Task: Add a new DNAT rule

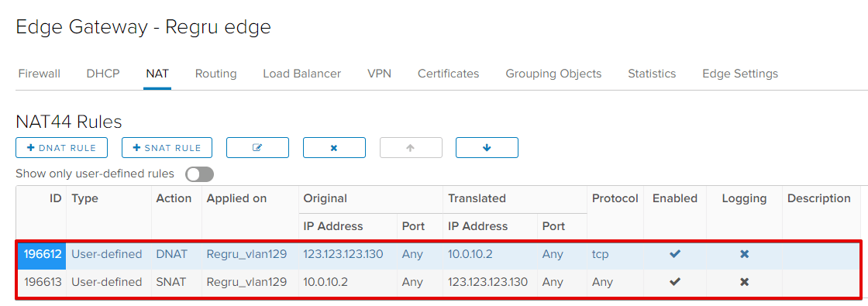Action: point(61,148)
